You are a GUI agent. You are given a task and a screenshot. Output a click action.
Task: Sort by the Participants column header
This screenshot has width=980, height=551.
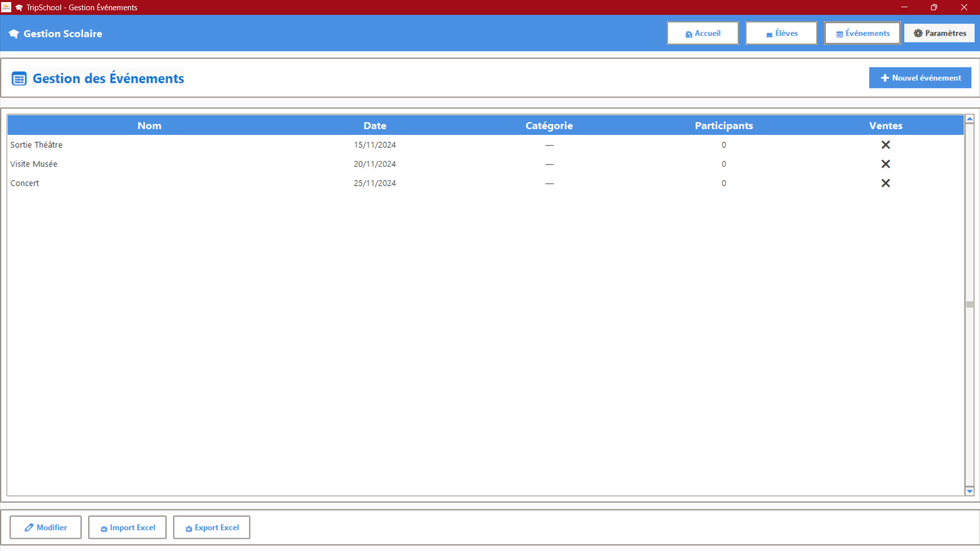click(723, 126)
